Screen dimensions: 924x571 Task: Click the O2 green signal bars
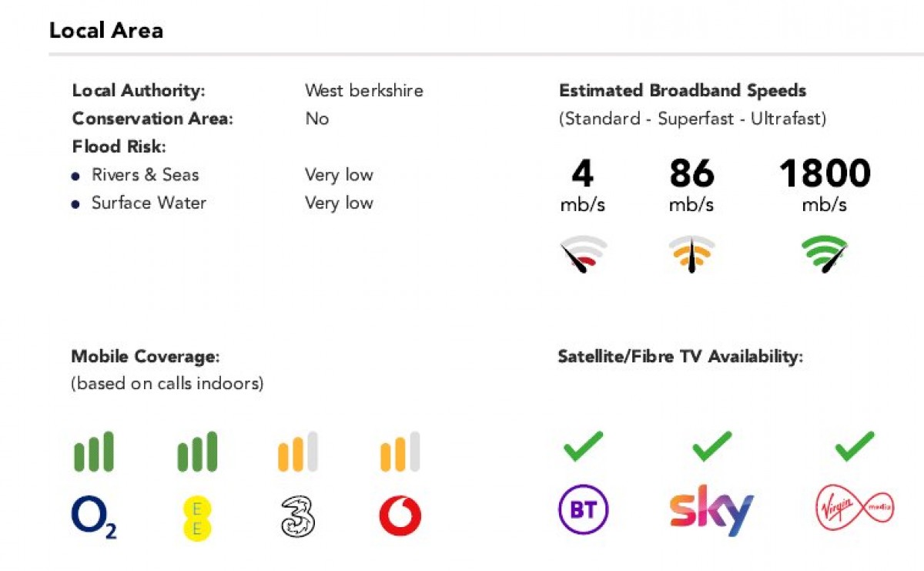coord(93,452)
